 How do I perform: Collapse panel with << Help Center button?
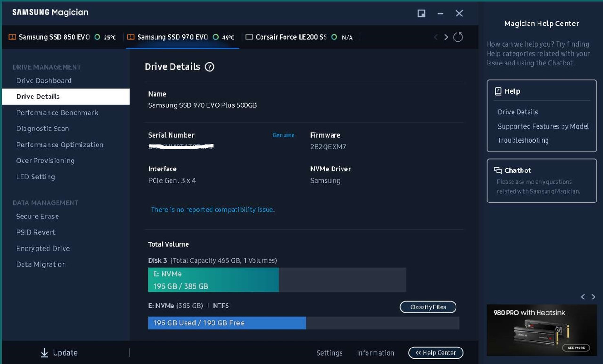pos(436,353)
